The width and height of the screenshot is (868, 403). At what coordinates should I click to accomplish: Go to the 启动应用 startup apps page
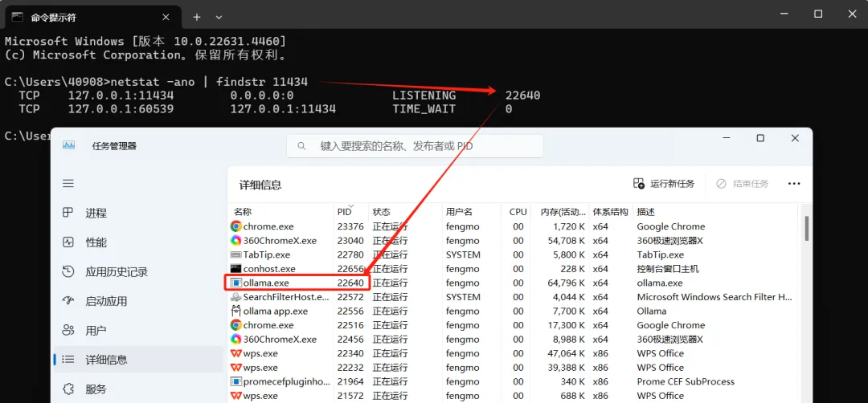(106, 301)
